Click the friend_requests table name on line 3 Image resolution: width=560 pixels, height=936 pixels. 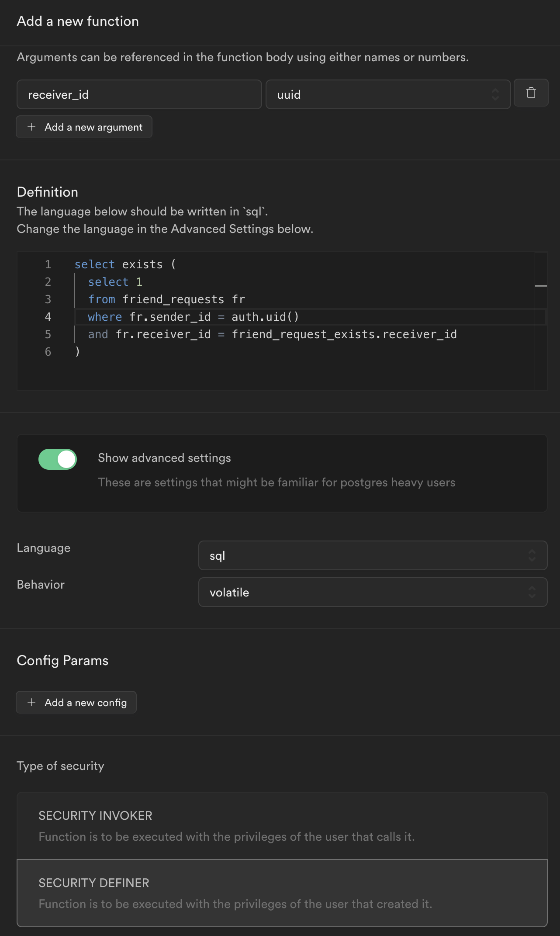pyautogui.click(x=173, y=299)
